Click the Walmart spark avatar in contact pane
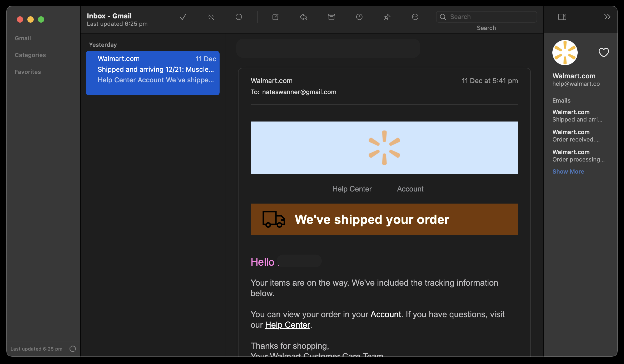 (565, 53)
